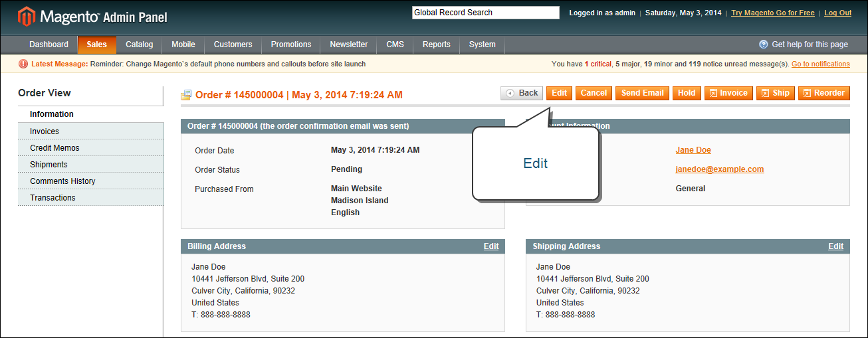Click the Main Website text

pos(356,189)
